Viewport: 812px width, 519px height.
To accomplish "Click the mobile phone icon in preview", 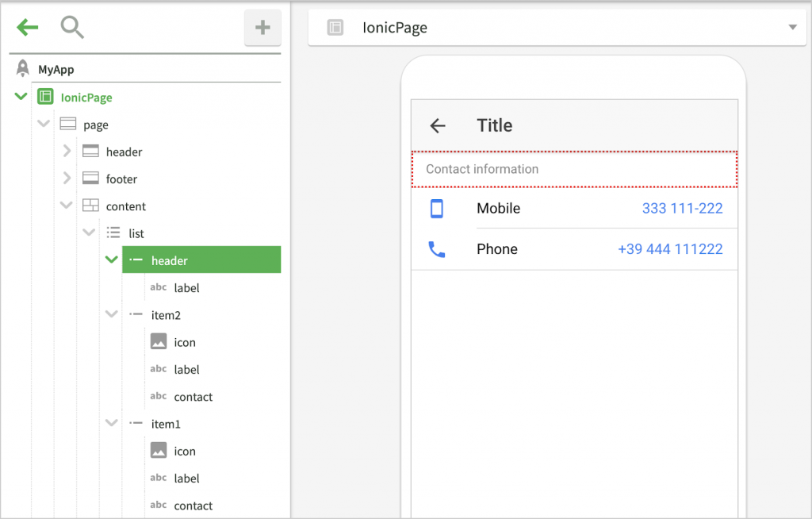I will coord(436,209).
